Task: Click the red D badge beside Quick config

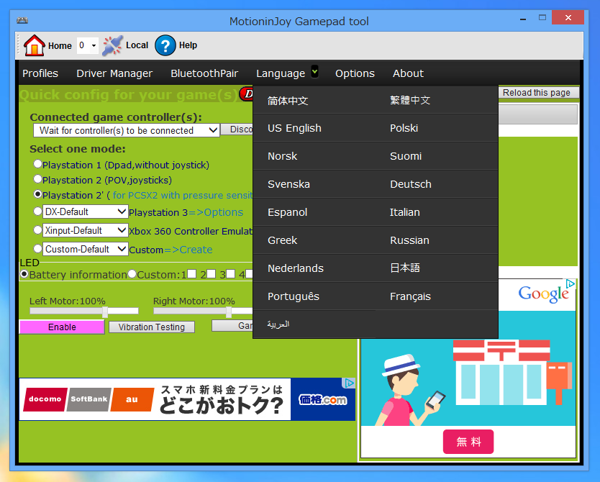Action: (246, 94)
